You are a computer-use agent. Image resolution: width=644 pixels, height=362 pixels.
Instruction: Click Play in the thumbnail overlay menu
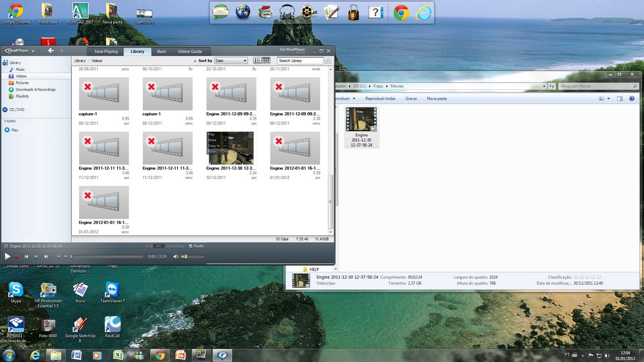[x=212, y=134]
